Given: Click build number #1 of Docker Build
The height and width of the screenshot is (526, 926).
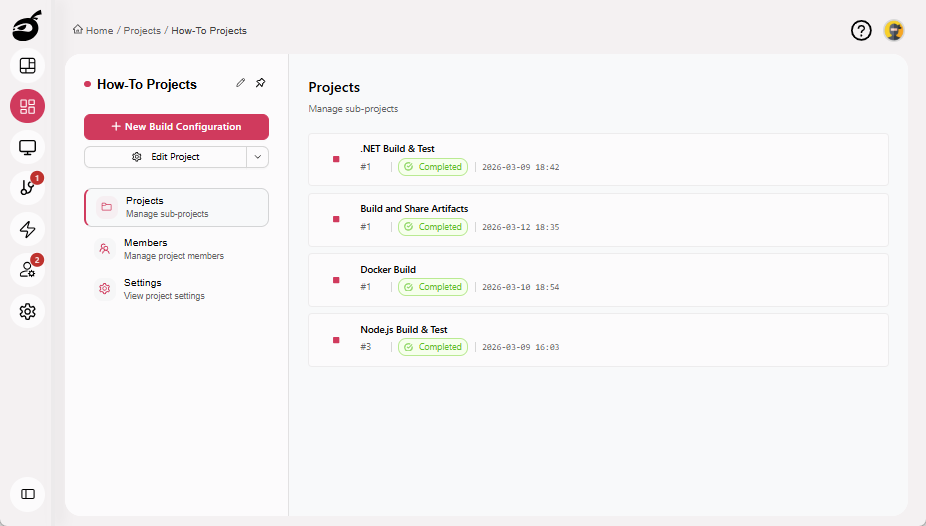Looking at the screenshot, I should tap(366, 287).
